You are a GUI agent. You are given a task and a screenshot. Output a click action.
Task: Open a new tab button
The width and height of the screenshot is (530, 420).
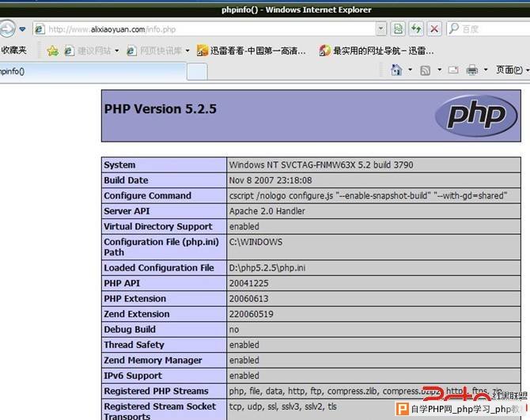(x=197, y=72)
